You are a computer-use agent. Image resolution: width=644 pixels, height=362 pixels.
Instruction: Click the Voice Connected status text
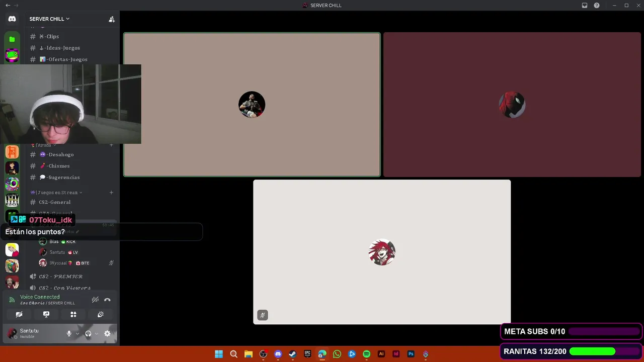coord(40,297)
